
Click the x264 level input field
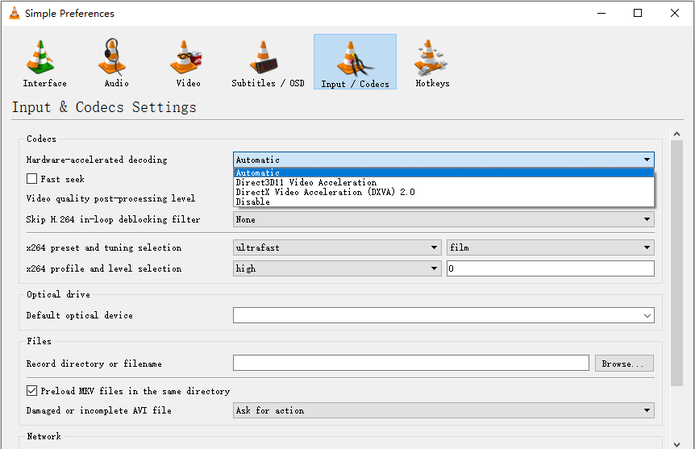551,268
